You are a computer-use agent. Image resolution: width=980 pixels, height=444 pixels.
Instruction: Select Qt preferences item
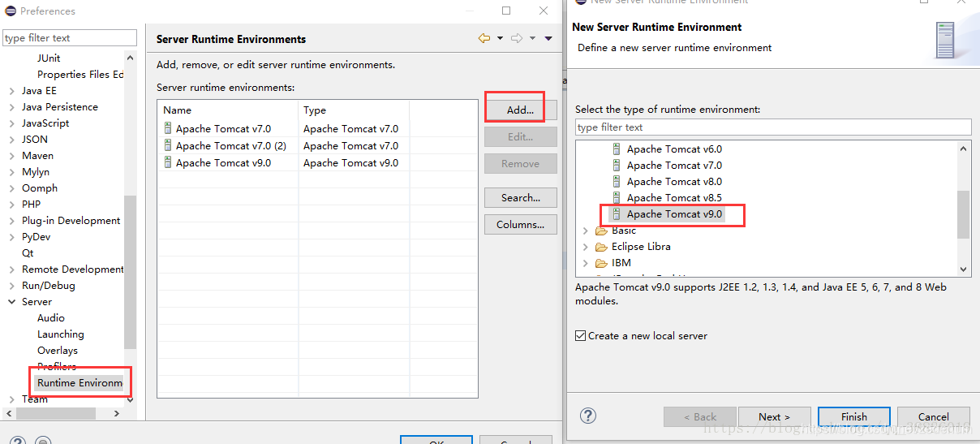click(x=28, y=252)
